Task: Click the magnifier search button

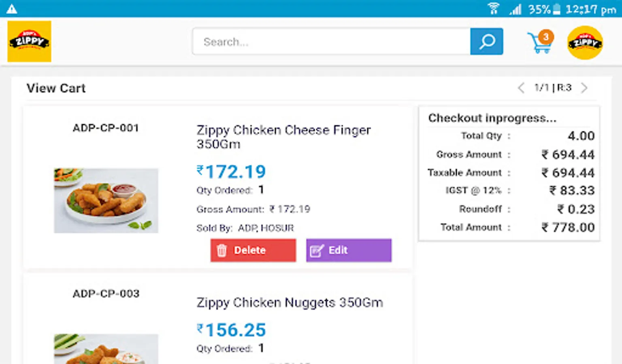Action: coord(486,41)
